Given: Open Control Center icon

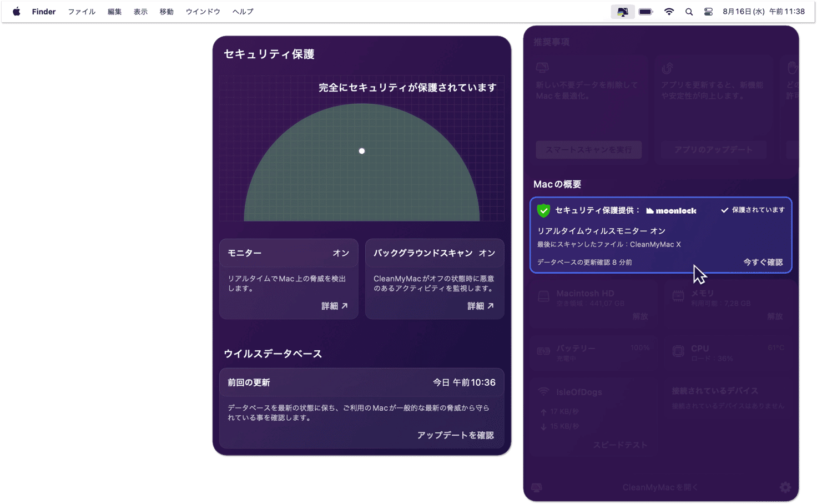Looking at the screenshot, I should tap(708, 12).
